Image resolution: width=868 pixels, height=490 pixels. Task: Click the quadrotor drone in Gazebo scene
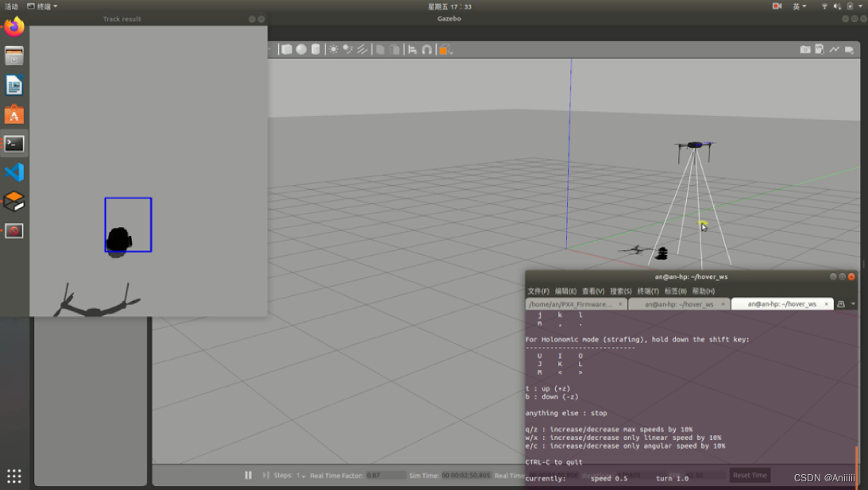coord(694,147)
